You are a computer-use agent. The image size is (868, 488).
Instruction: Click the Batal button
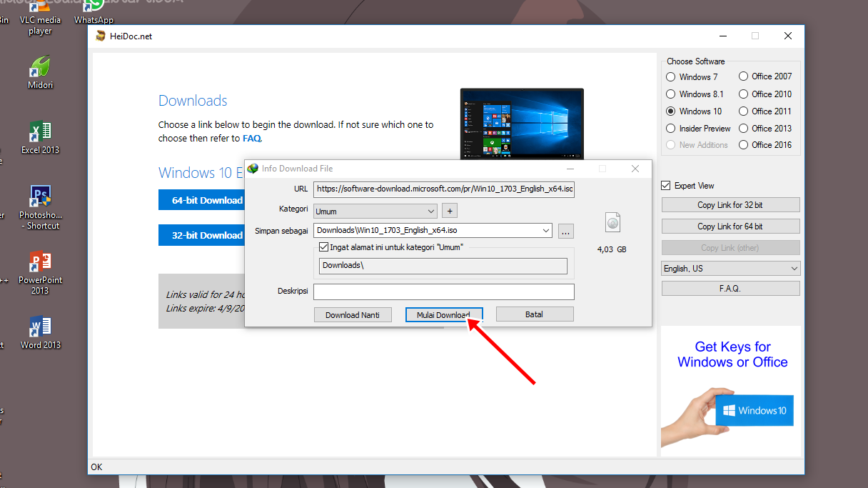[x=534, y=314]
